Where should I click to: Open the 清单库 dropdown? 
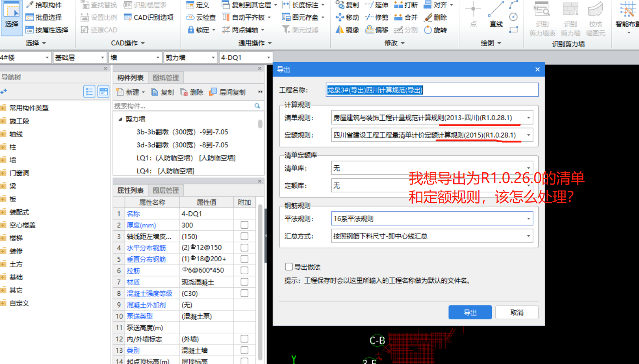[x=528, y=168]
